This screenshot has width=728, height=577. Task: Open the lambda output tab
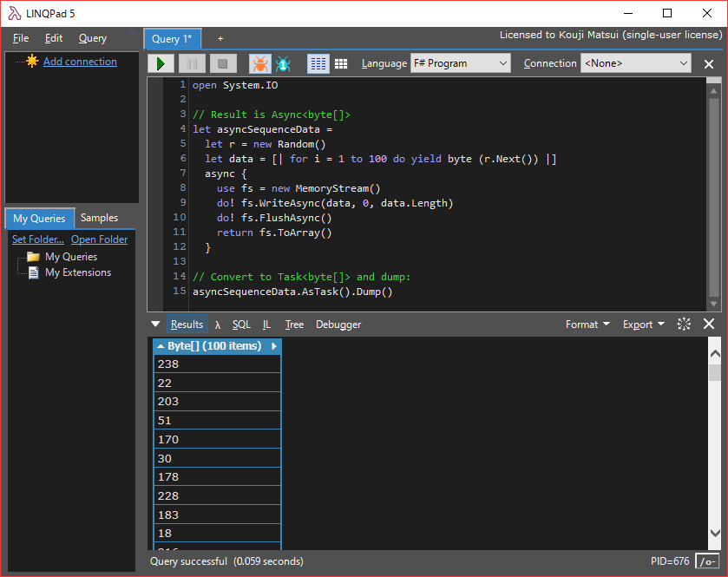pyautogui.click(x=218, y=325)
